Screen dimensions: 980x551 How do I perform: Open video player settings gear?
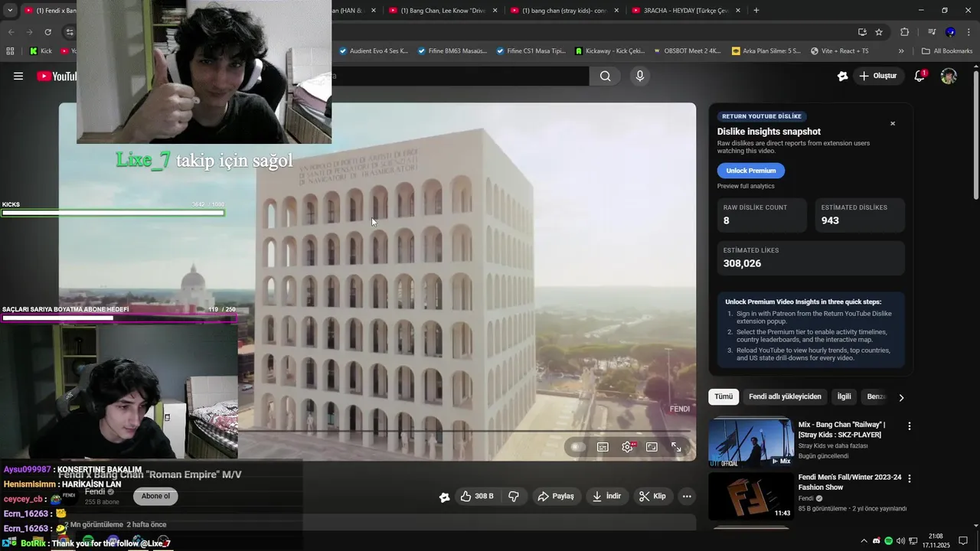pyautogui.click(x=627, y=447)
